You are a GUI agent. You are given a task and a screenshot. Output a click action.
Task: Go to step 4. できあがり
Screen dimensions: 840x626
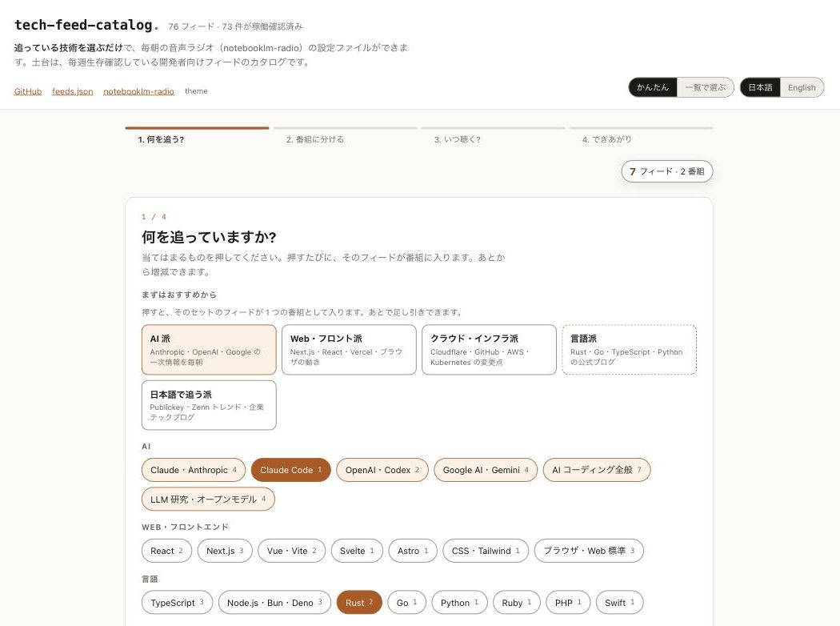pyautogui.click(x=641, y=135)
